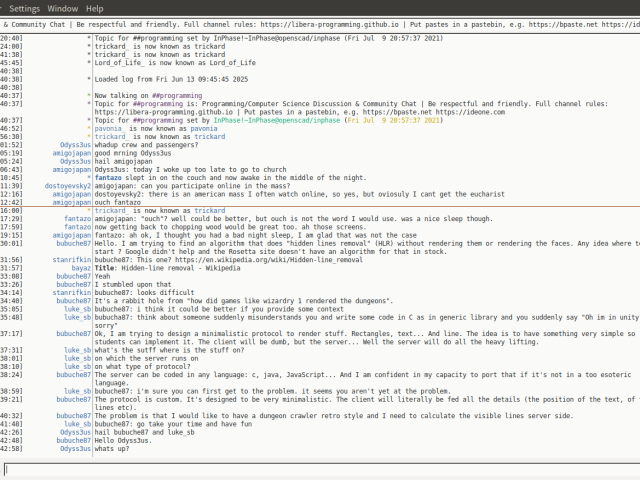Click luke_sb nick beside "on what type of protocol?"
The image size is (640, 480).
[77, 365]
